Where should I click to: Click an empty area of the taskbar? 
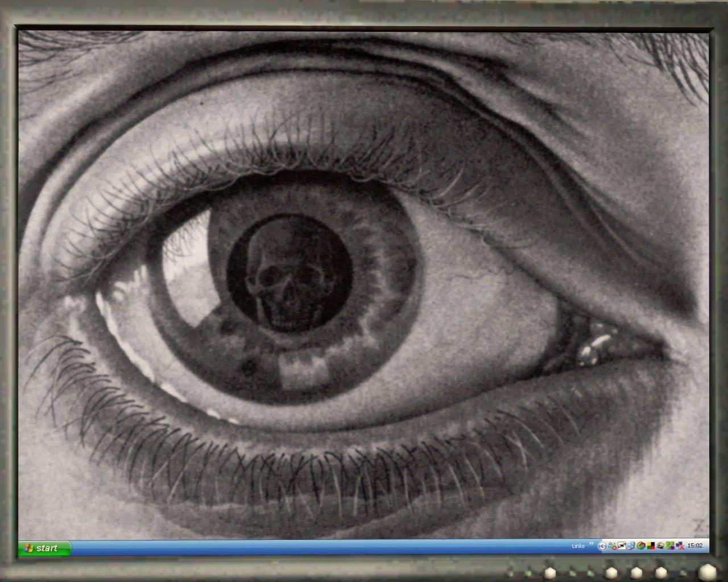pos(318,548)
